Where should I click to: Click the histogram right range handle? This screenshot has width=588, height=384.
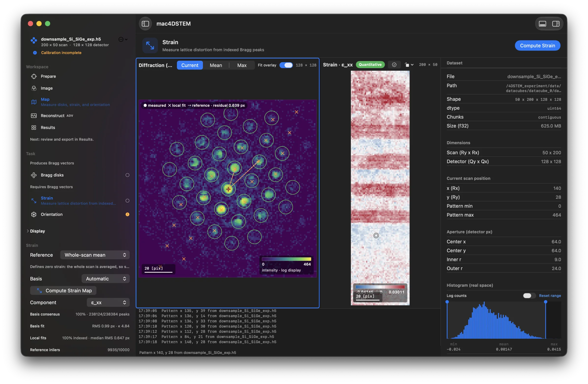point(546,302)
